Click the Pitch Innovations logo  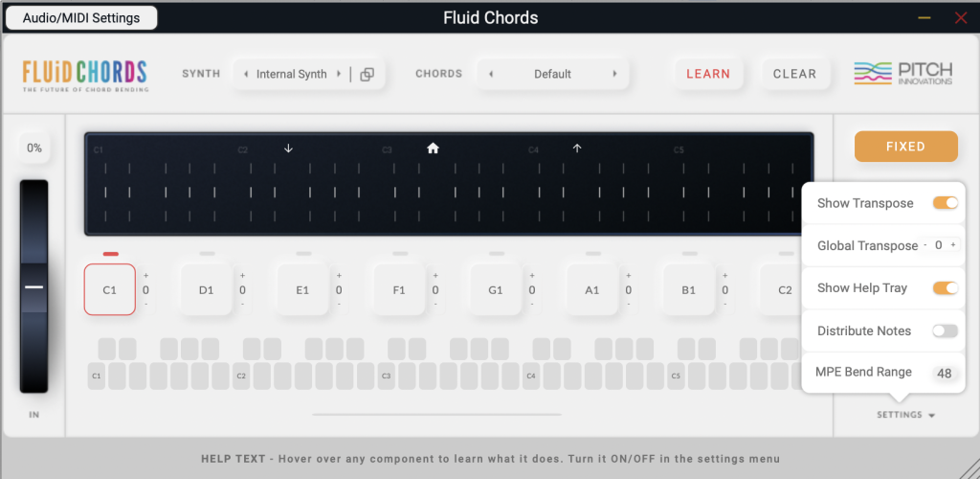pos(903,74)
